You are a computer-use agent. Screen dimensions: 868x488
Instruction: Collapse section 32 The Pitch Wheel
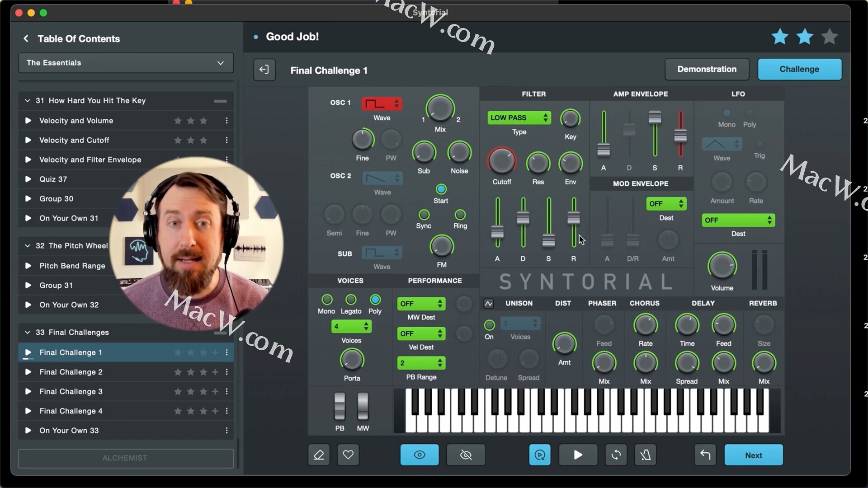pos(27,246)
